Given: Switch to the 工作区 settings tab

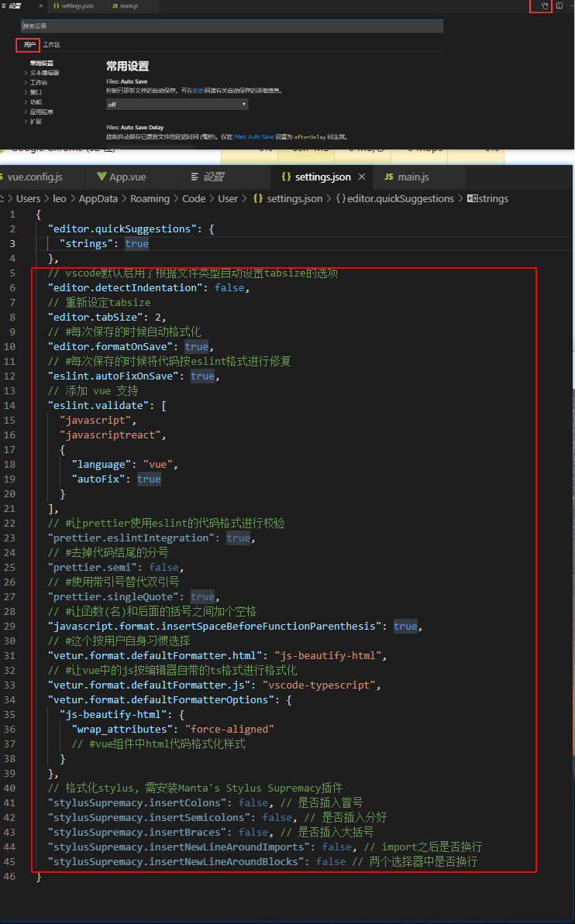Looking at the screenshot, I should click(51, 45).
